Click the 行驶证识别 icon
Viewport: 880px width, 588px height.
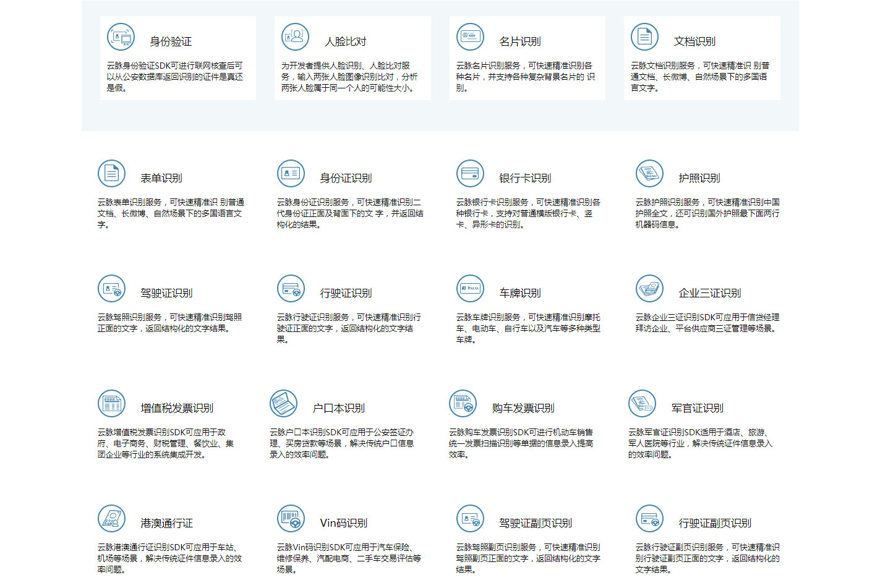click(x=291, y=288)
